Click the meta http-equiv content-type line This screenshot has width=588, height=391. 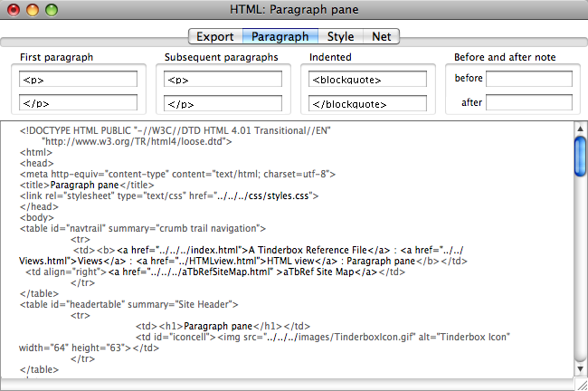[177, 174]
